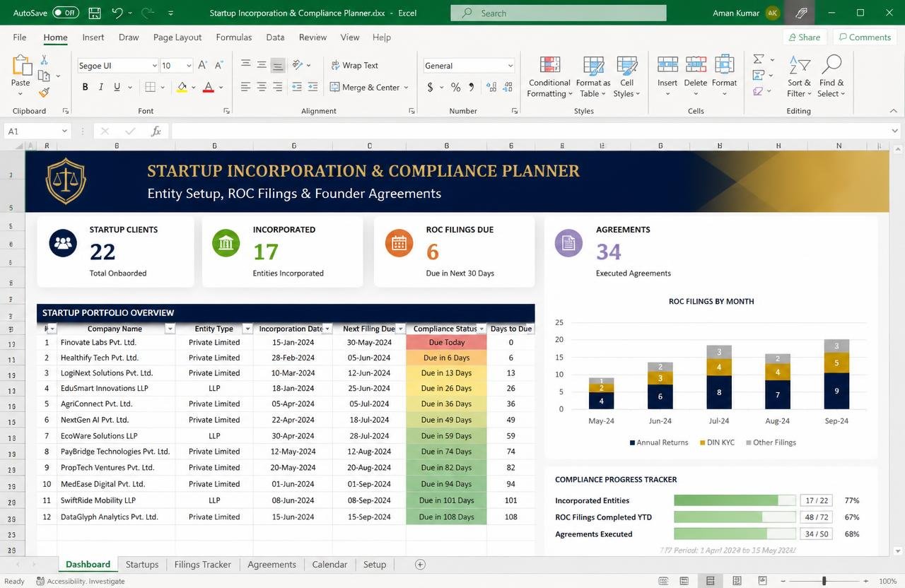Click Center alignment icon
This screenshot has height=588, width=905.
pyautogui.click(x=262, y=87)
